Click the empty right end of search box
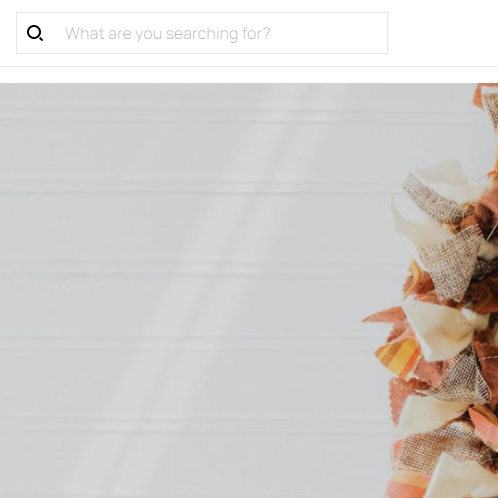Screen dimensions: 498x498 tap(350, 33)
